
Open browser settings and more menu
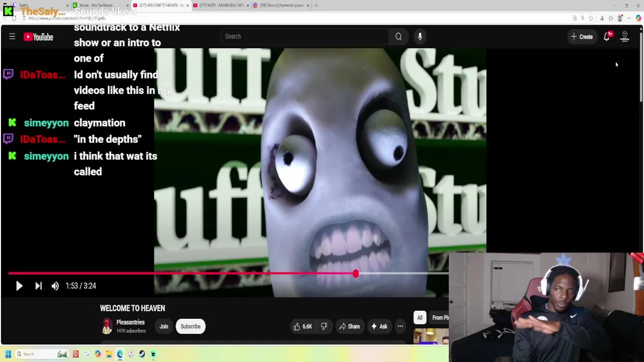629,18
